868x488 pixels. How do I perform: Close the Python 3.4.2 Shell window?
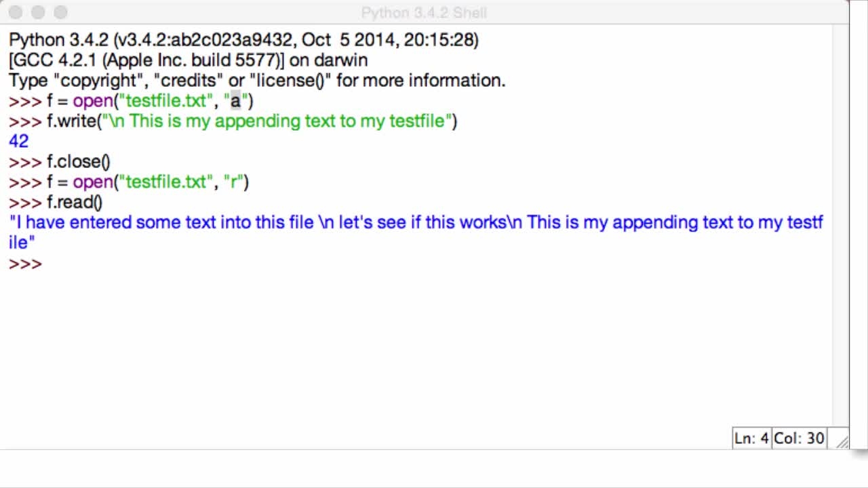pos(16,12)
